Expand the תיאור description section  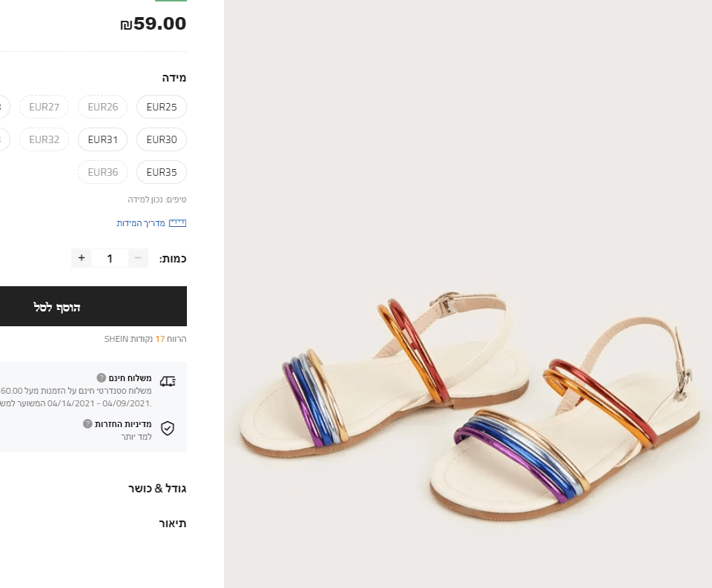(x=172, y=523)
